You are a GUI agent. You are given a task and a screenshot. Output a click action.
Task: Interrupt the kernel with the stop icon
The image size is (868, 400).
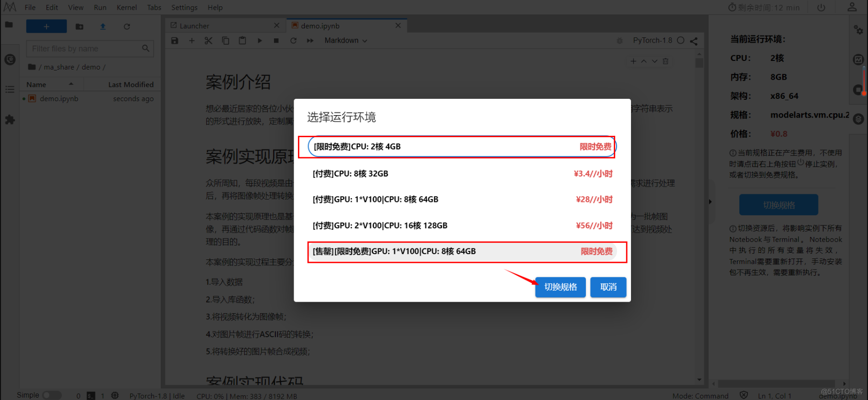(x=276, y=41)
